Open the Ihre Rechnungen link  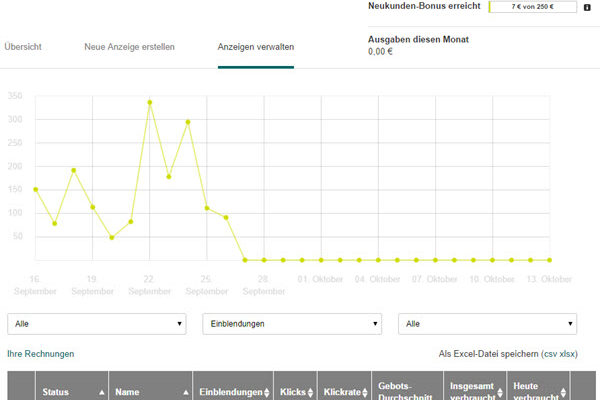coord(40,354)
